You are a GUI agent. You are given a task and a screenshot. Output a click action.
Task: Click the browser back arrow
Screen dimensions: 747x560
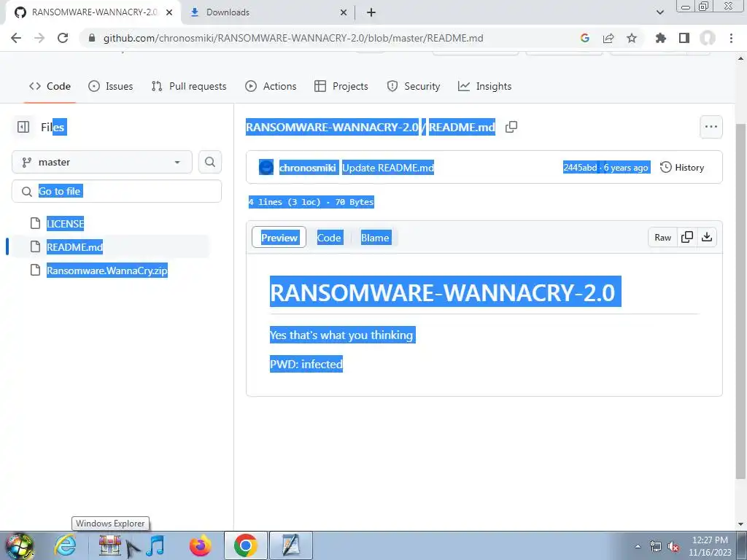(x=16, y=38)
